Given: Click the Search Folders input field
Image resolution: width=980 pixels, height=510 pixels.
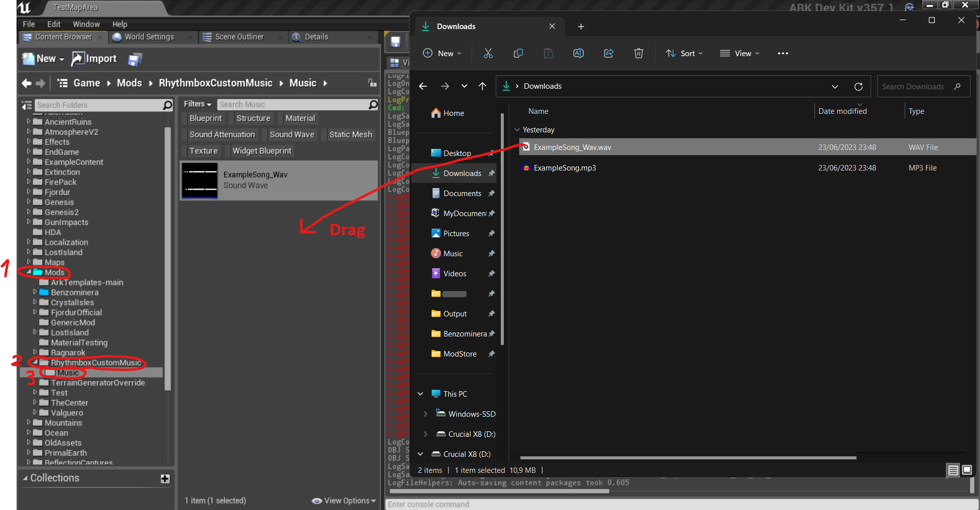Looking at the screenshot, I should tap(104, 105).
